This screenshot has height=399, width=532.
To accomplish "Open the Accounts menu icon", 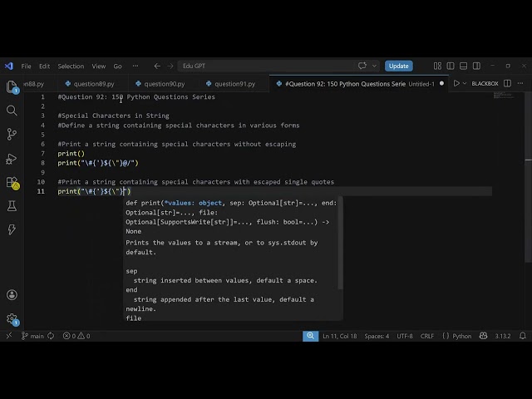I will pyautogui.click(x=12, y=294).
